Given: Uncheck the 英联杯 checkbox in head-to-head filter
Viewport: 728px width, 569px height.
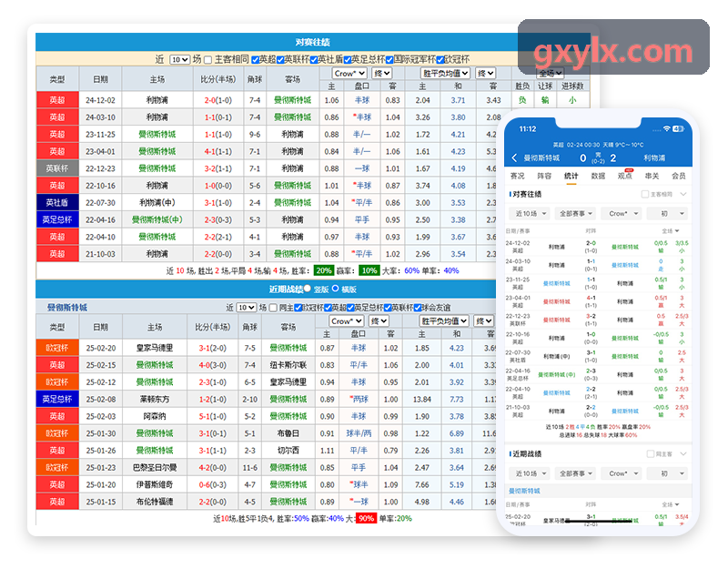Looking at the screenshot, I should 280,60.
